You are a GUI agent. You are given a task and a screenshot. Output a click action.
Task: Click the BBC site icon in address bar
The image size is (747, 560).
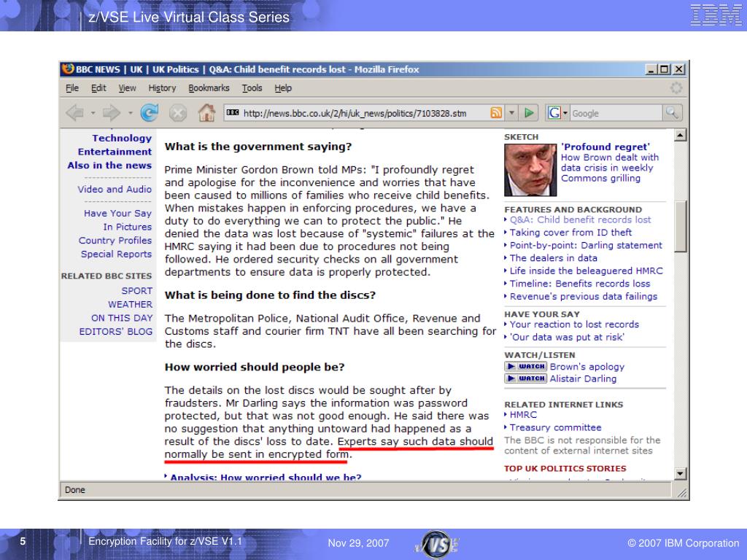233,112
